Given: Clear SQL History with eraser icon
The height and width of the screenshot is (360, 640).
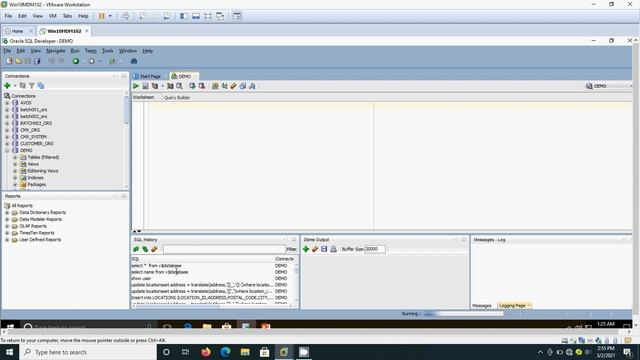Looking at the screenshot, I should pyautogui.click(x=154, y=249).
